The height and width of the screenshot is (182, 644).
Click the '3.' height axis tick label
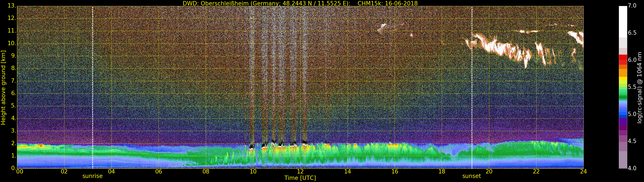[14, 130]
